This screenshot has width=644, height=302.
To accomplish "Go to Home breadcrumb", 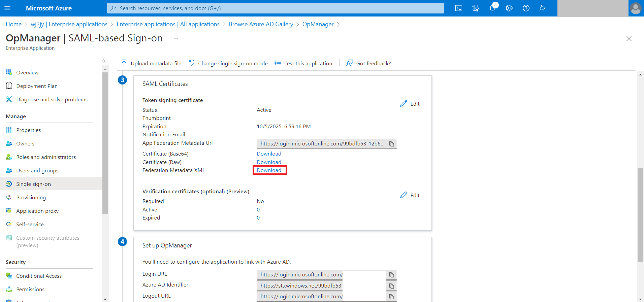I will [13, 24].
